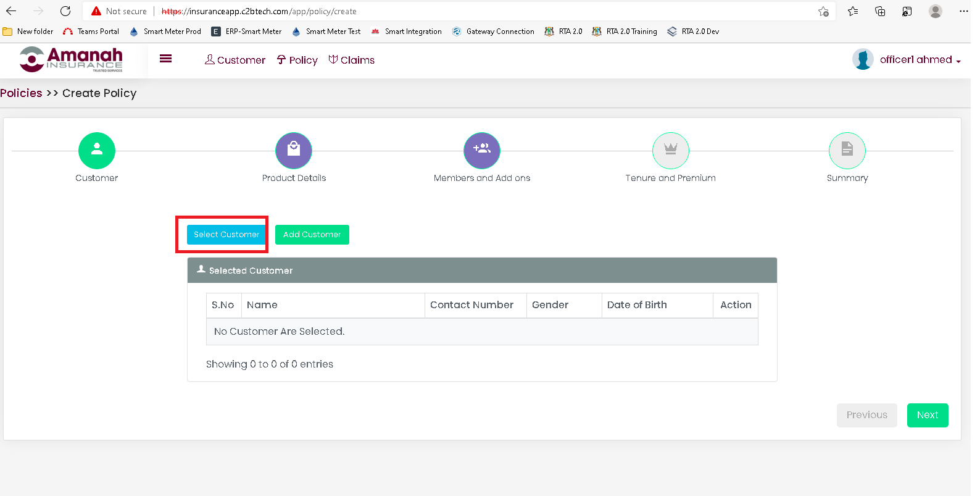
Task: Click the Members and Add ons step icon
Action: click(482, 151)
